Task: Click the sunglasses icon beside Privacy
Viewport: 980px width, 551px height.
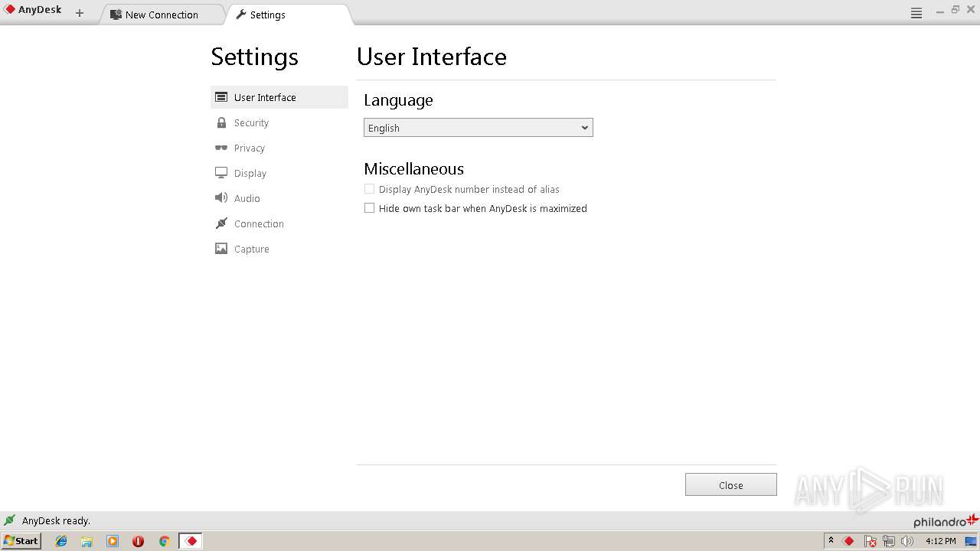Action: coord(221,148)
